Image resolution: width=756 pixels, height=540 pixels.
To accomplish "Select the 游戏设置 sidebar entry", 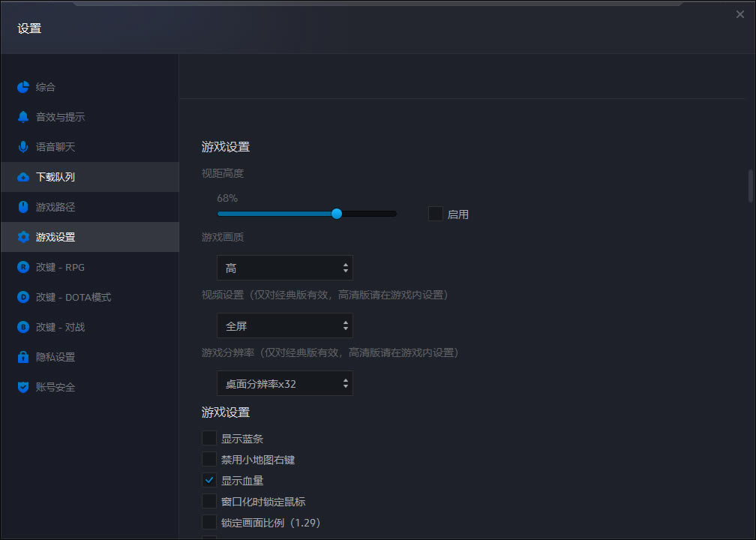I will tap(55, 237).
